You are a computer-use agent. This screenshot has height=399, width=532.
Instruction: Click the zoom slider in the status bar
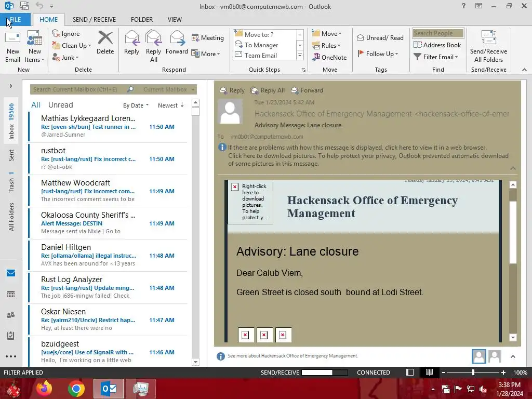tap(473, 372)
